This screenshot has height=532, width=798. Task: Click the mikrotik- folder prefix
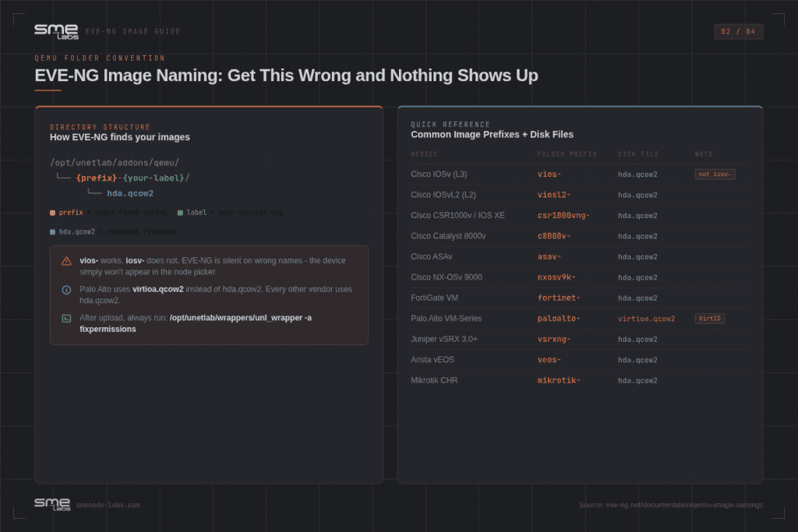pos(559,380)
